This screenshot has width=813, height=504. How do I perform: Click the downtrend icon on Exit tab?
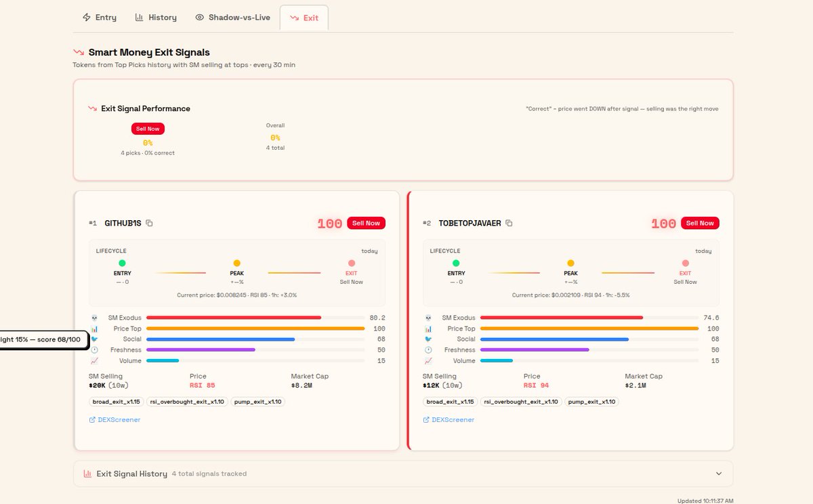click(294, 18)
